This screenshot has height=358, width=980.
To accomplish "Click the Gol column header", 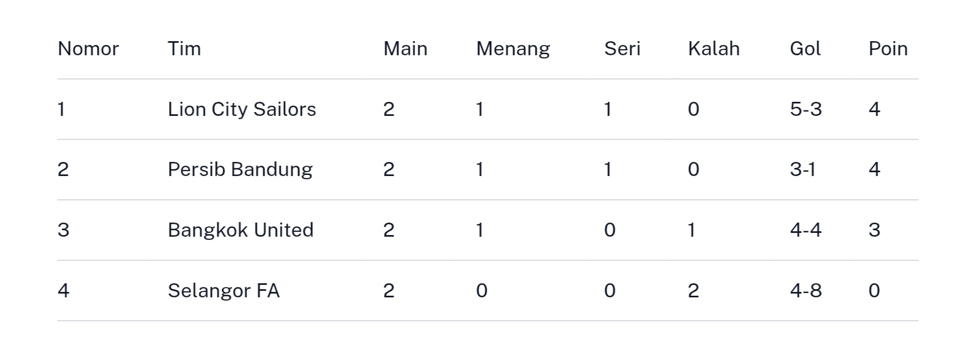I will pos(805,49).
